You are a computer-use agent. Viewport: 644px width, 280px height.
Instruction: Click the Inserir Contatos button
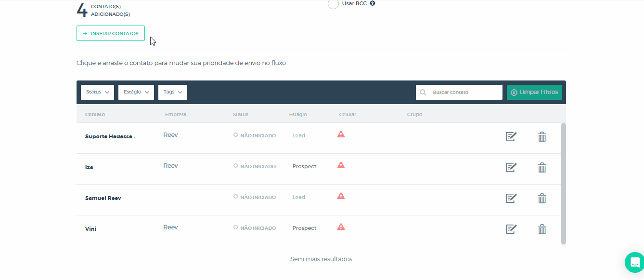point(111,33)
